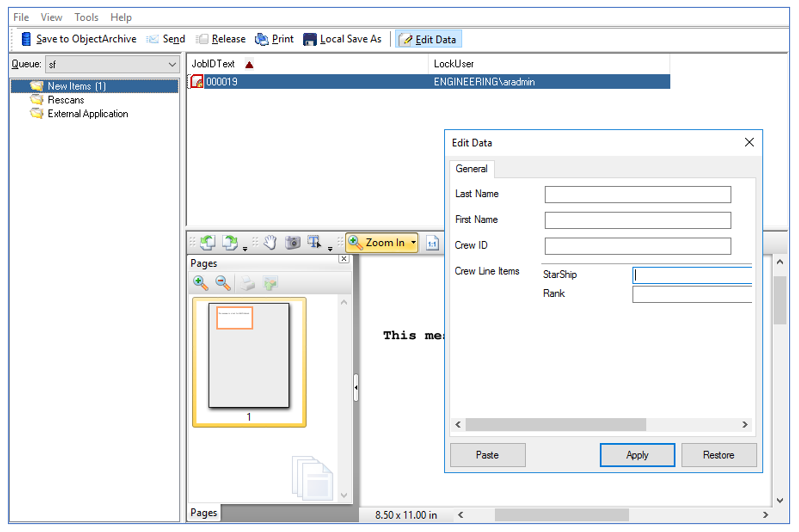Open the Queue combo box
Screen dimensions: 799x532
[112, 64]
